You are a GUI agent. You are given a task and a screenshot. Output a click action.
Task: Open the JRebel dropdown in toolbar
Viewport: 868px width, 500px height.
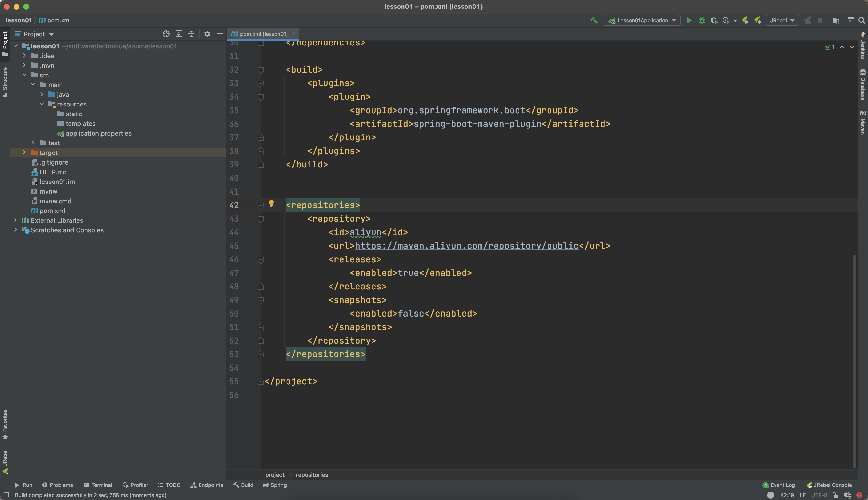pos(782,20)
